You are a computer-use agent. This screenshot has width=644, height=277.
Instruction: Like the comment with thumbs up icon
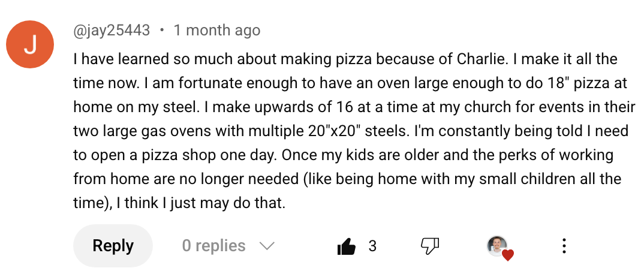[347, 246]
